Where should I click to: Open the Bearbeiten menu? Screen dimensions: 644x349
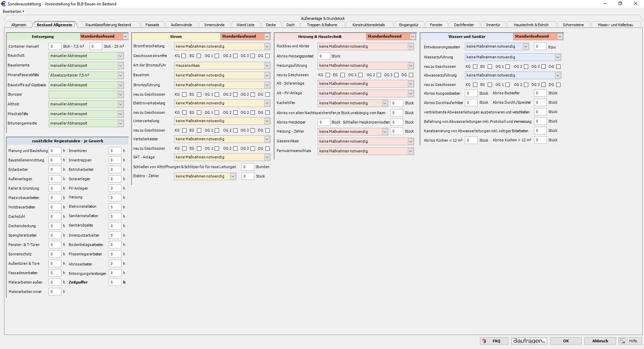pos(13,11)
